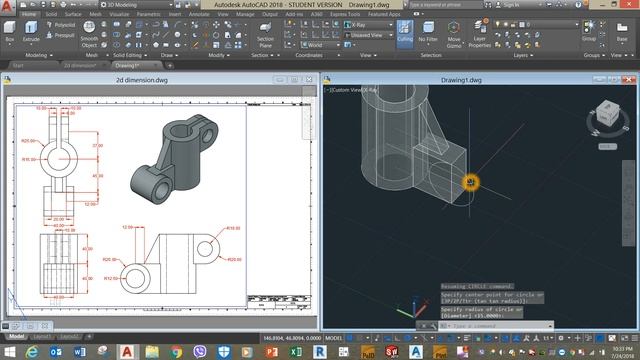Click the Custom View viewport label
This screenshot has height=360, width=640.
(346, 90)
